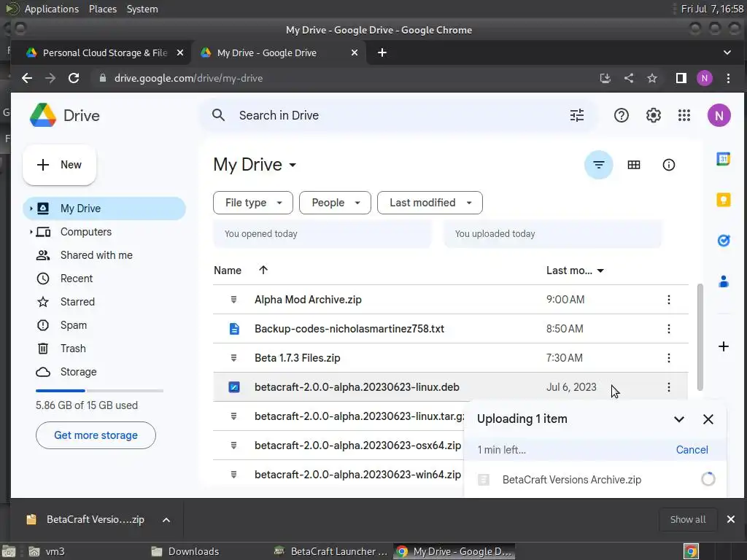Open Google Tasks side panel icon
The image size is (747, 560).
click(723, 241)
